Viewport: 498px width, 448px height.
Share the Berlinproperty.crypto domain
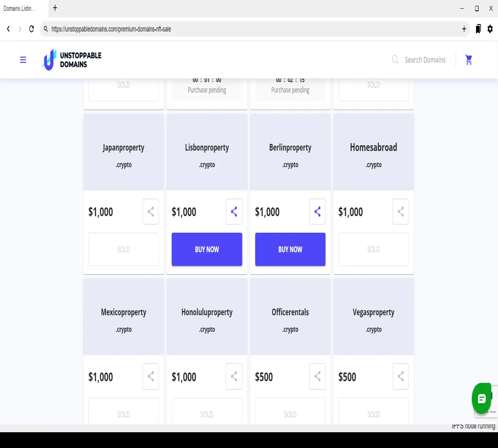(317, 212)
